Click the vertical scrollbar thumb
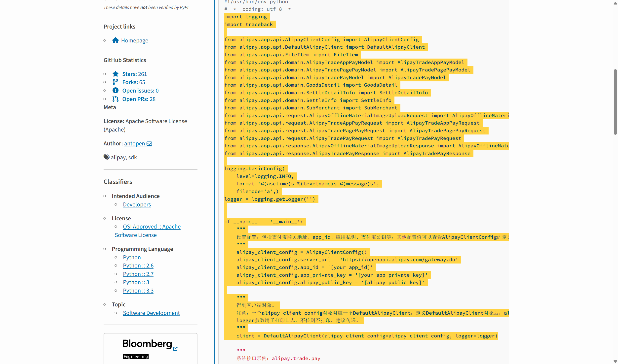The width and height of the screenshot is (618, 364). pyautogui.click(x=615, y=102)
